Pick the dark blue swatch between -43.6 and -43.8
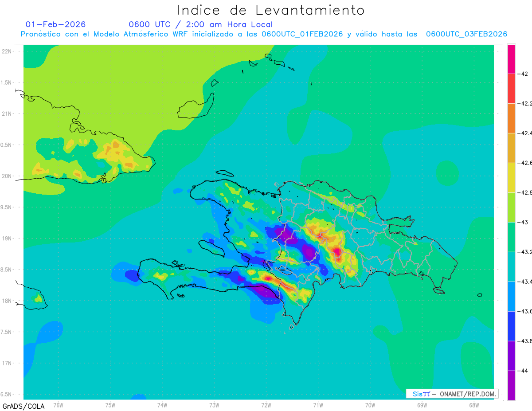 [x=511, y=326]
